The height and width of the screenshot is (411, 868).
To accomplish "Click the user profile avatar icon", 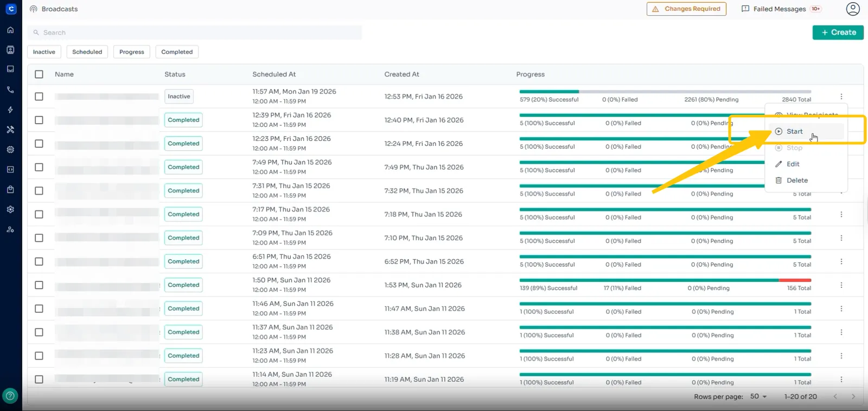I will click(x=853, y=9).
